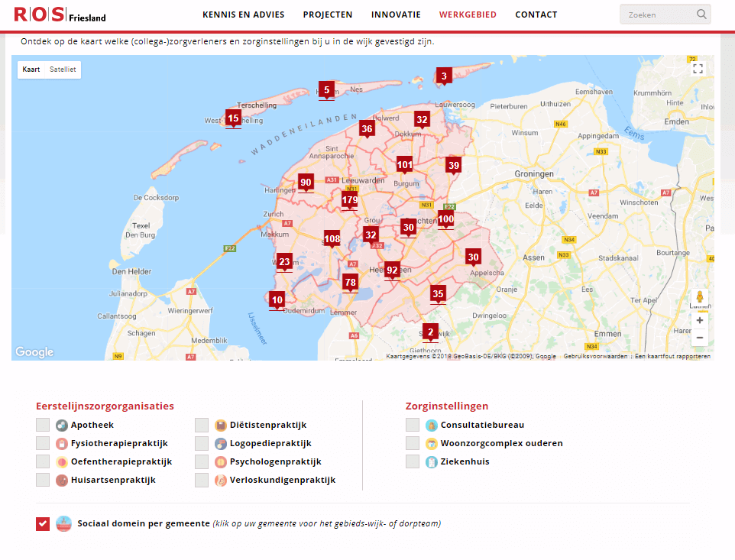This screenshot has width=735, height=560.
Task: Click the Apotheek category icon
Action: [62, 426]
